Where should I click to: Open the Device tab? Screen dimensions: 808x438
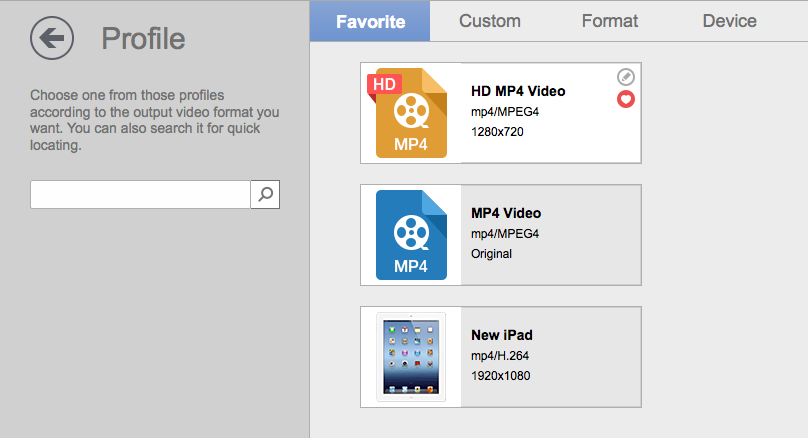(x=729, y=21)
